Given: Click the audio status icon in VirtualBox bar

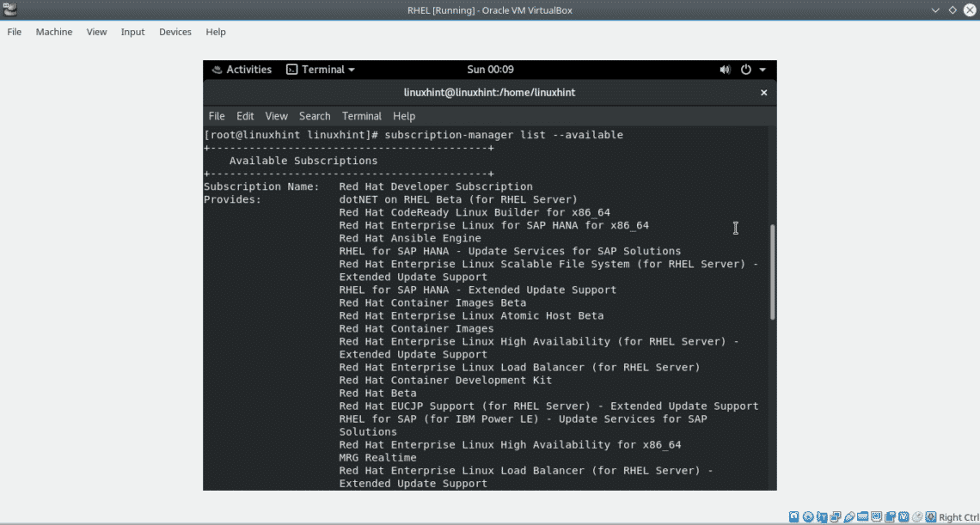Looking at the screenshot, I should pyautogui.click(x=822, y=517).
